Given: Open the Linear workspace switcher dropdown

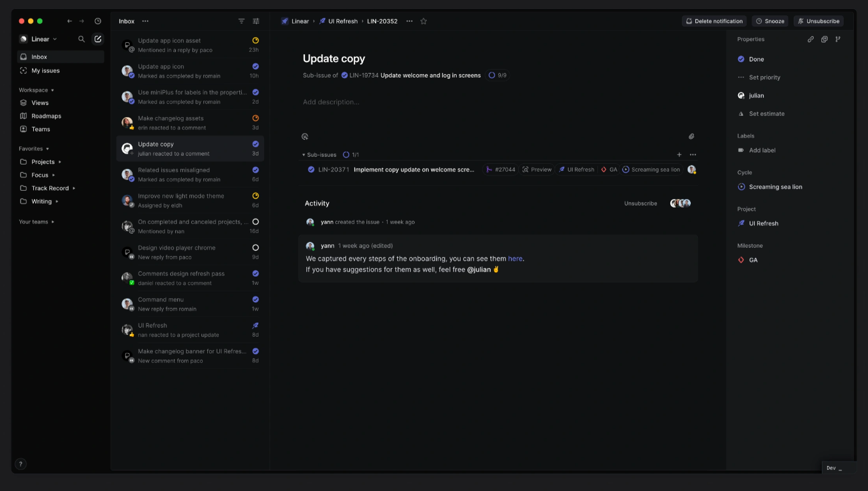Looking at the screenshot, I should (x=40, y=38).
